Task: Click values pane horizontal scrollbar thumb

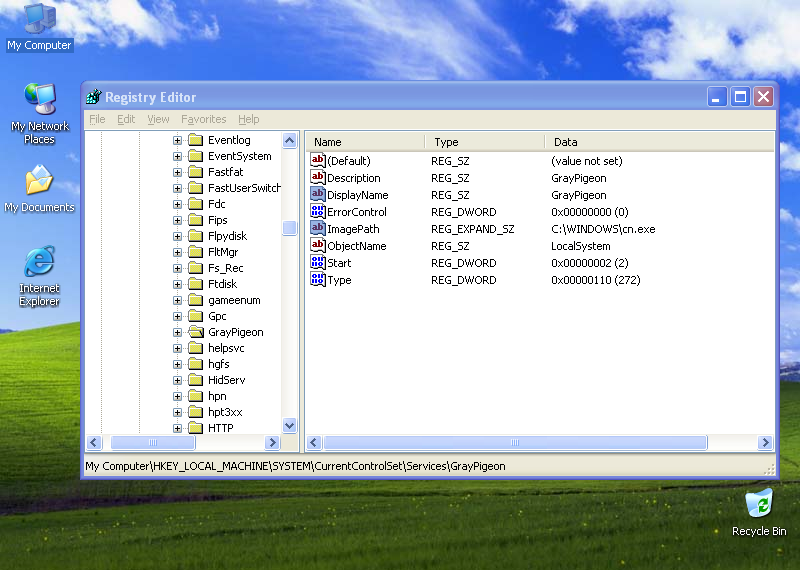Action: (515, 442)
